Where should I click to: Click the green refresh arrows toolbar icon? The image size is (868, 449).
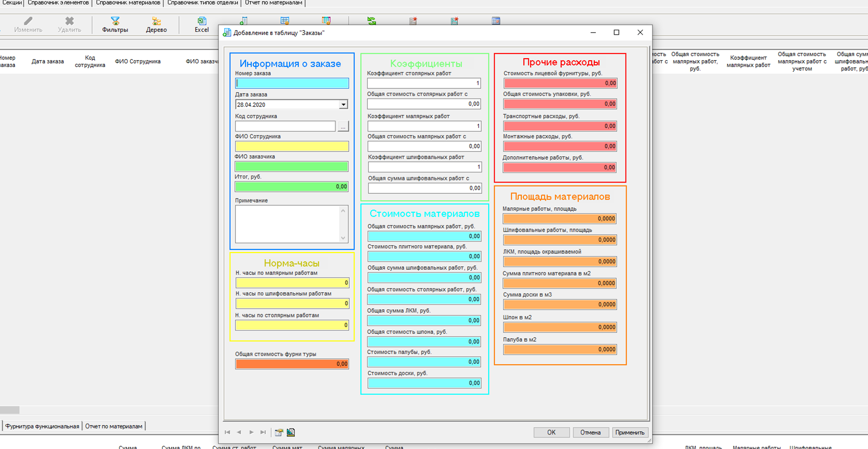click(x=372, y=21)
